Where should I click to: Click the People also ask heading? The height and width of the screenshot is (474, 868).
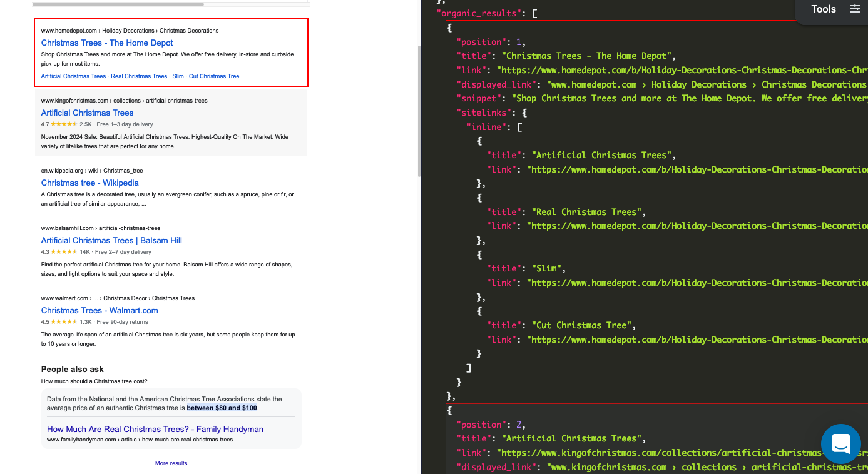pos(73,369)
